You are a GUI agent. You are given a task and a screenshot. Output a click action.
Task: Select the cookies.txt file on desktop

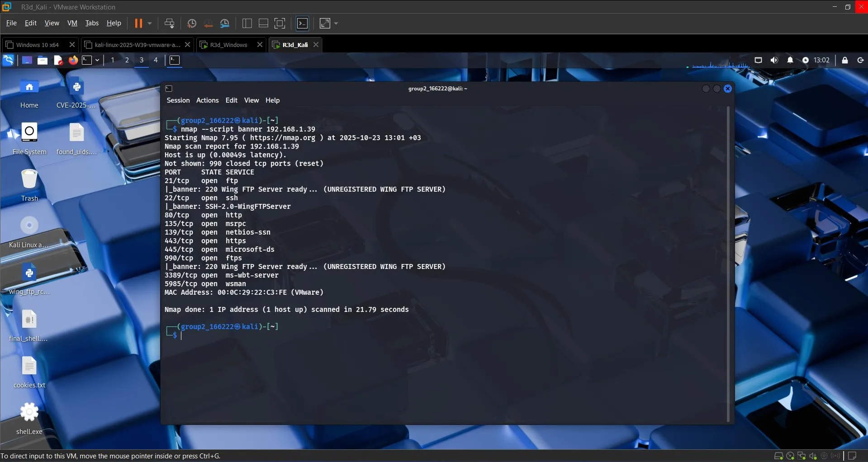[29, 372]
